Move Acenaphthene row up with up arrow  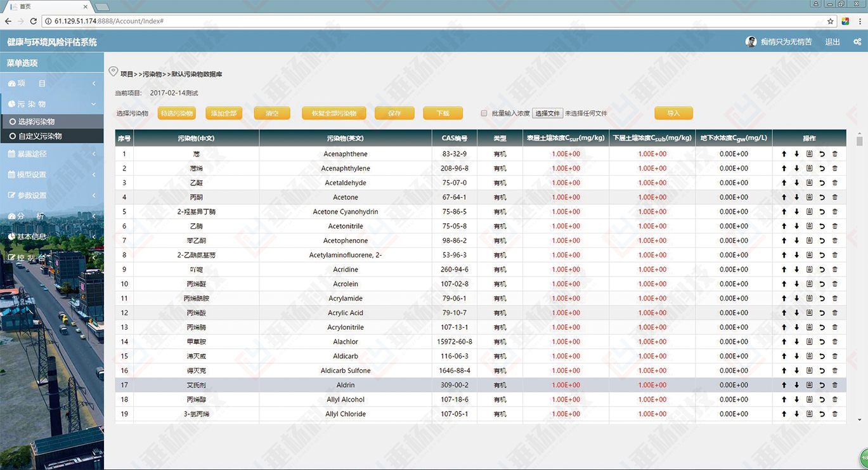click(x=784, y=154)
